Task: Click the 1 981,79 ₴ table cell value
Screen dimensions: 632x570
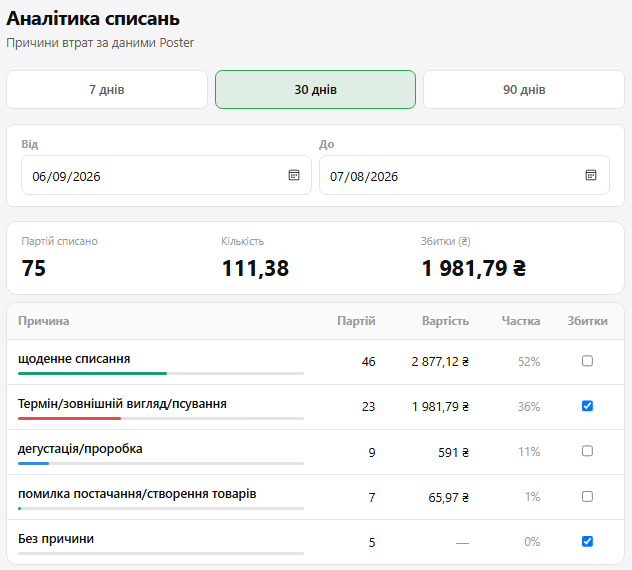Action: pyautogui.click(x=440, y=407)
